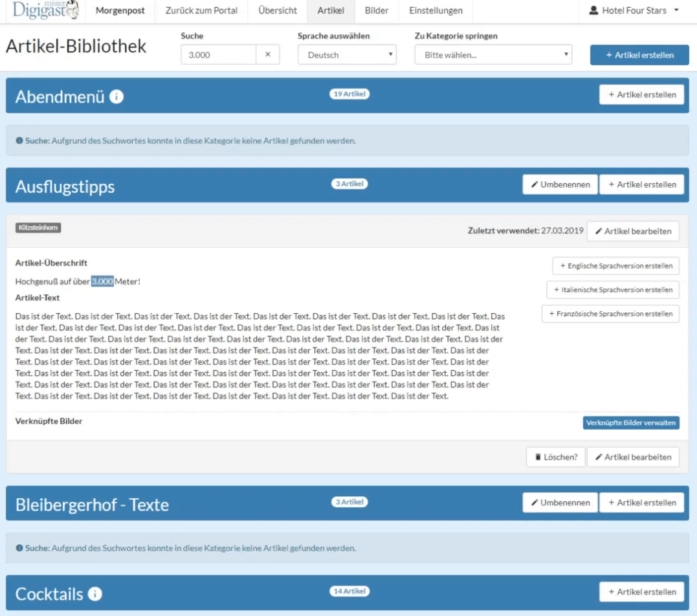The image size is (697, 616).
Task: Click the Löschen trash button
Action: (555, 457)
